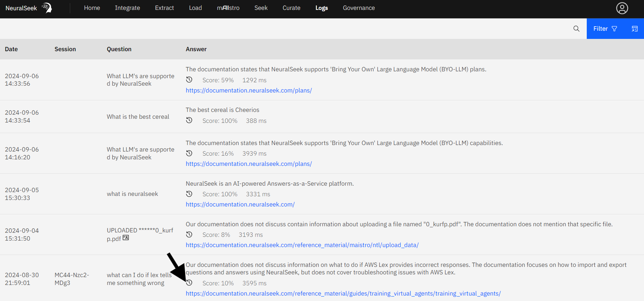Screen dimensions: 644x301
Task: Click the question 'What is the best cereal'
Action: point(138,117)
